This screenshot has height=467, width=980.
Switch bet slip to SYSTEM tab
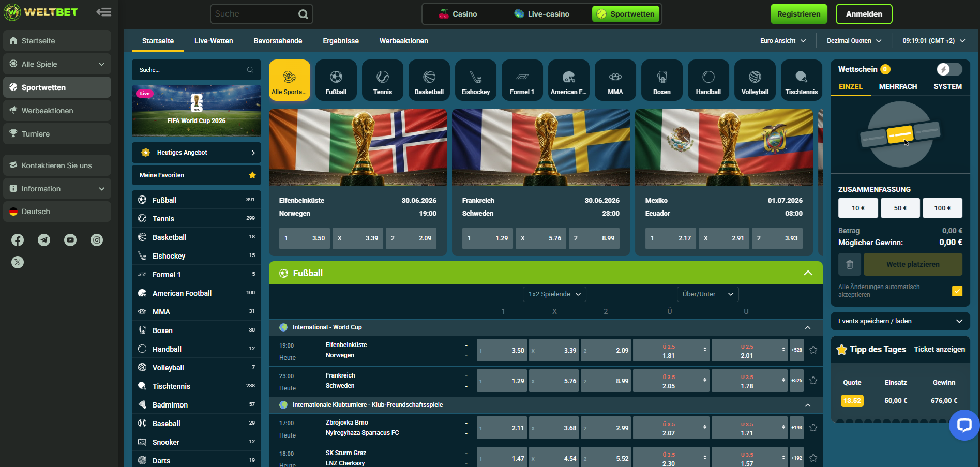[x=947, y=86]
